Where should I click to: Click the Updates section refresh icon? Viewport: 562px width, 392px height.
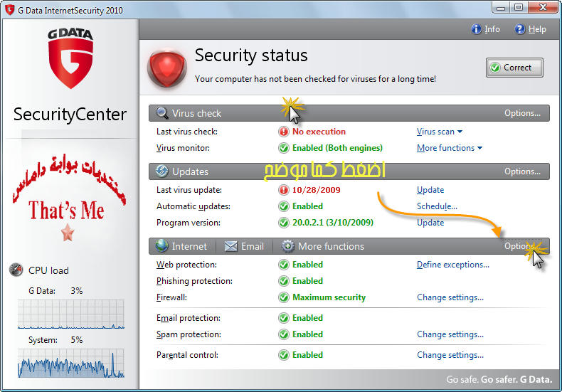pyautogui.click(x=162, y=171)
